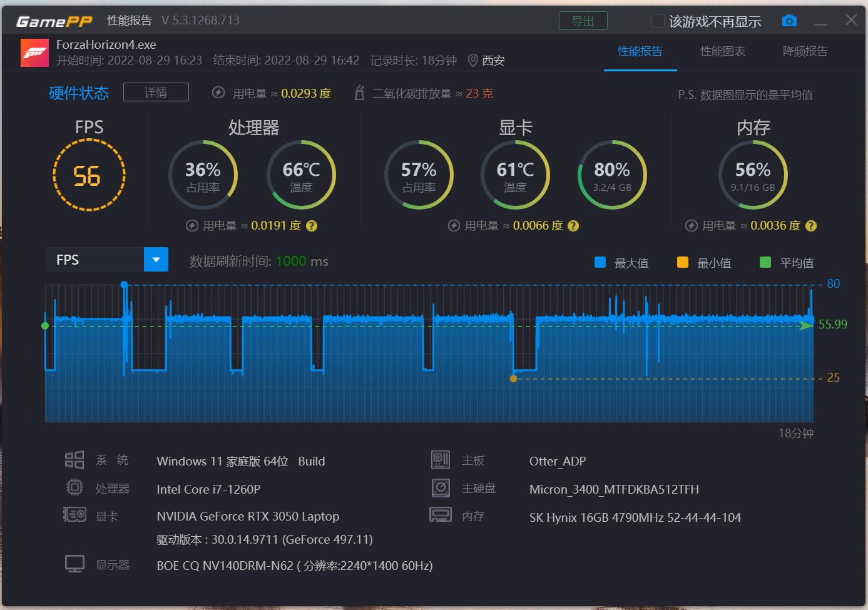Open the FPS chart metric dropdown
Image resolution: width=868 pixels, height=610 pixels.
coord(107,259)
